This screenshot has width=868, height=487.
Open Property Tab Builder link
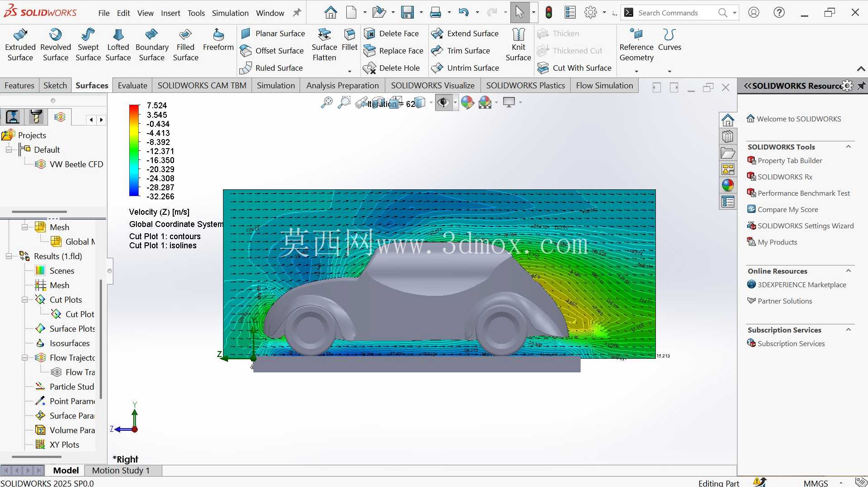790,161
